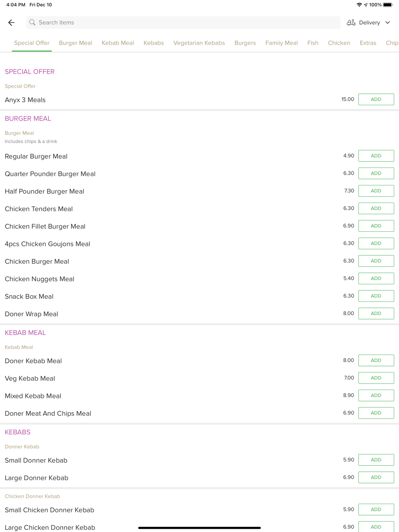The height and width of the screenshot is (532, 399).
Task: Select the Small Chicken Donner Kebab item
Action: pos(49,510)
